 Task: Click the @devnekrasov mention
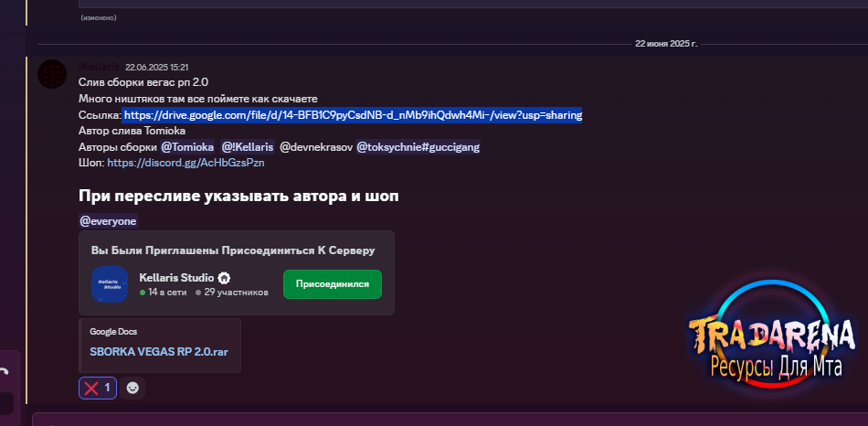pos(314,146)
